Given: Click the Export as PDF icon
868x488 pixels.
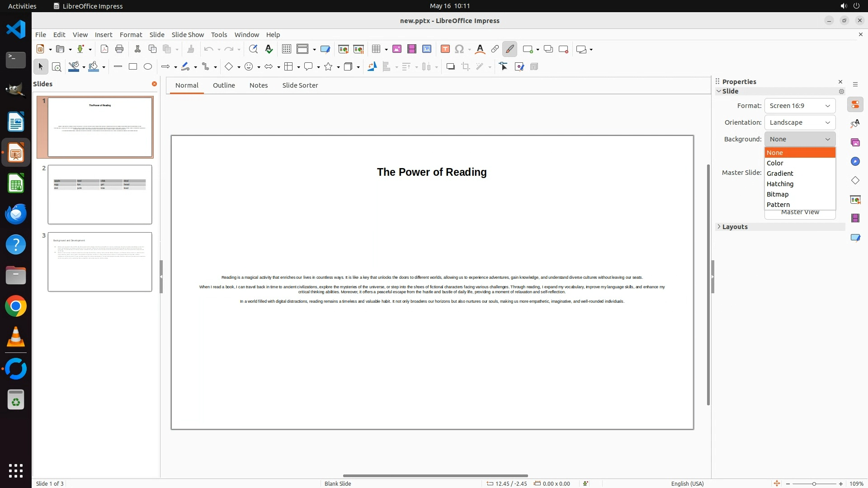Looking at the screenshot, I should click(104, 49).
